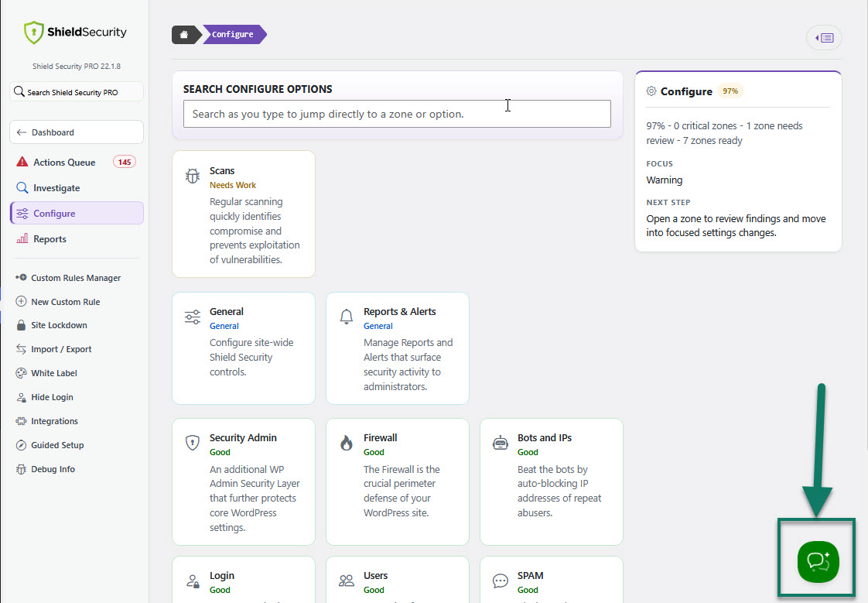Click the White Label palette icon
Screen dimensions: 868x603
point(21,373)
